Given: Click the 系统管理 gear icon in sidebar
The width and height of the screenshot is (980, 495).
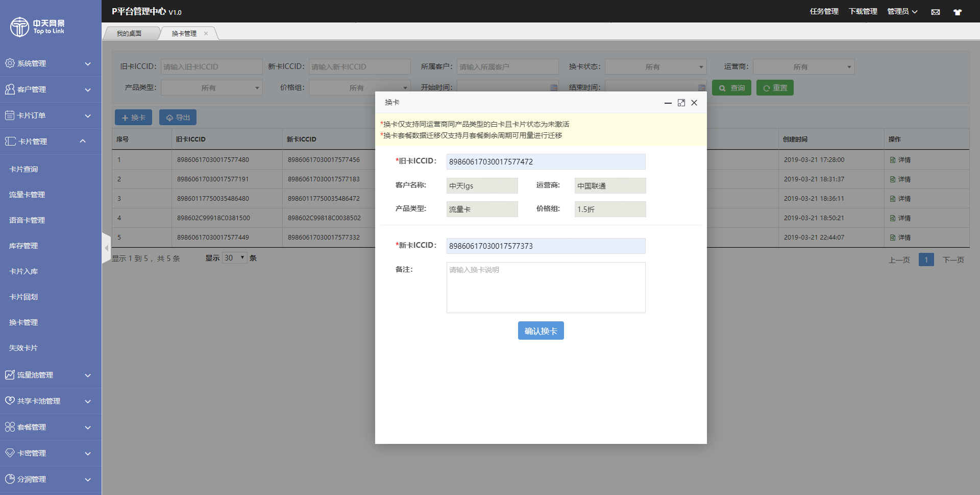Looking at the screenshot, I should click(10, 63).
